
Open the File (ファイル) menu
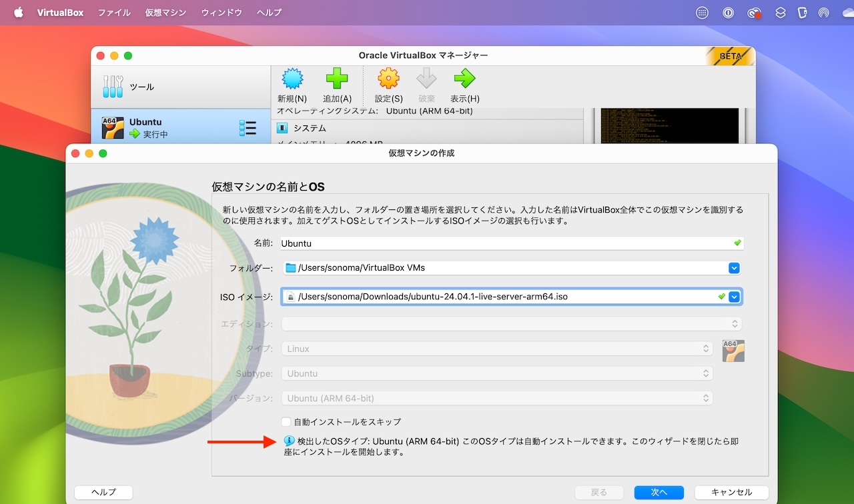pos(114,13)
